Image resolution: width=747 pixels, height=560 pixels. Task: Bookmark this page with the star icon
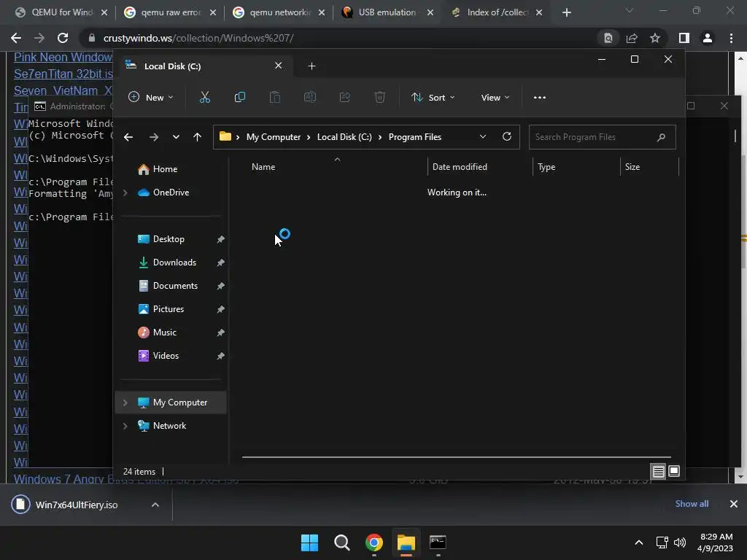[655, 38]
